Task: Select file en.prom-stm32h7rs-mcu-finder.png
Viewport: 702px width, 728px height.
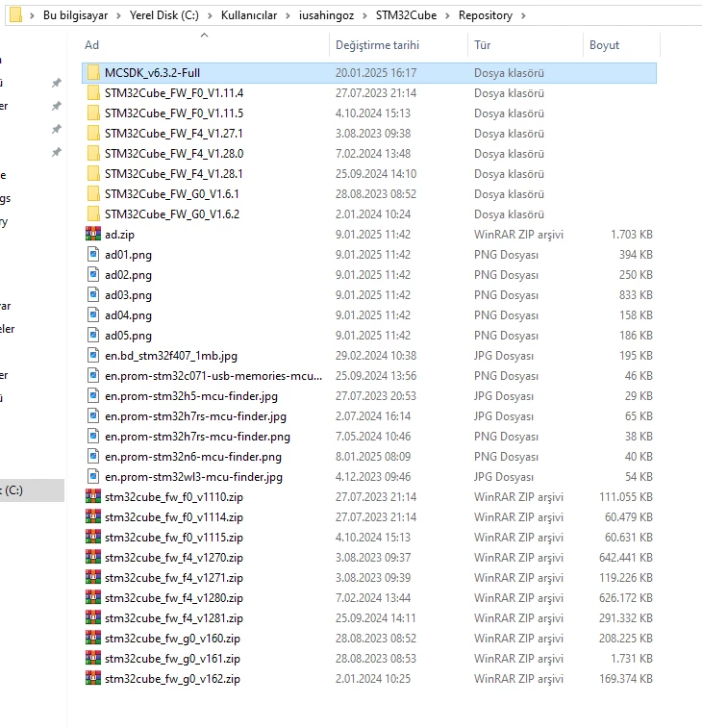Action: pos(197,437)
